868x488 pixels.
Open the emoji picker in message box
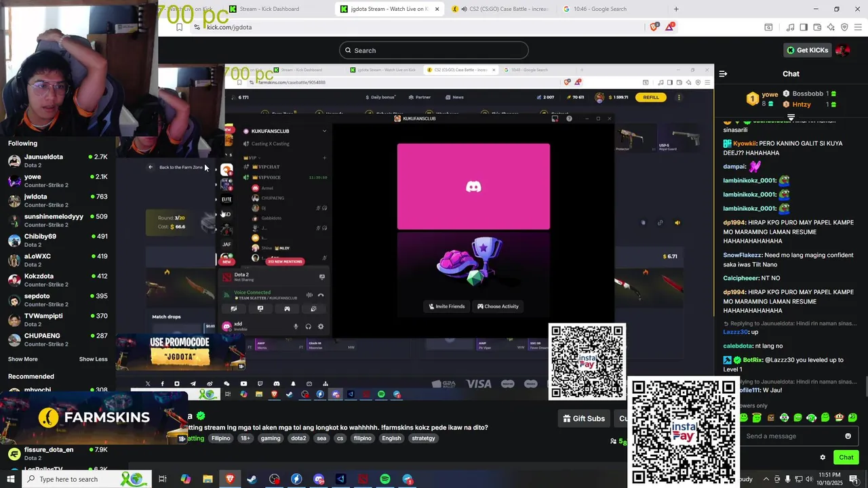(x=848, y=436)
